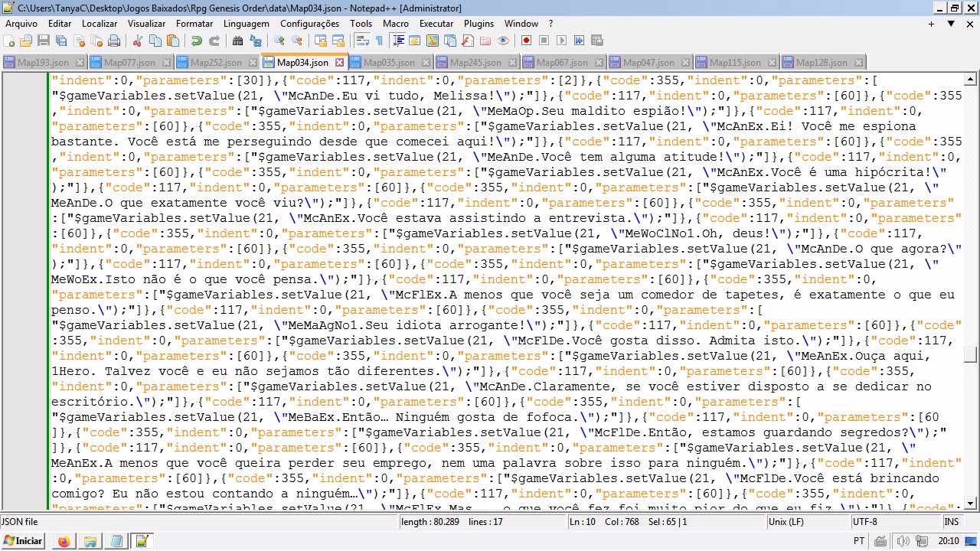Open Firefox from the taskbar

tap(64, 541)
